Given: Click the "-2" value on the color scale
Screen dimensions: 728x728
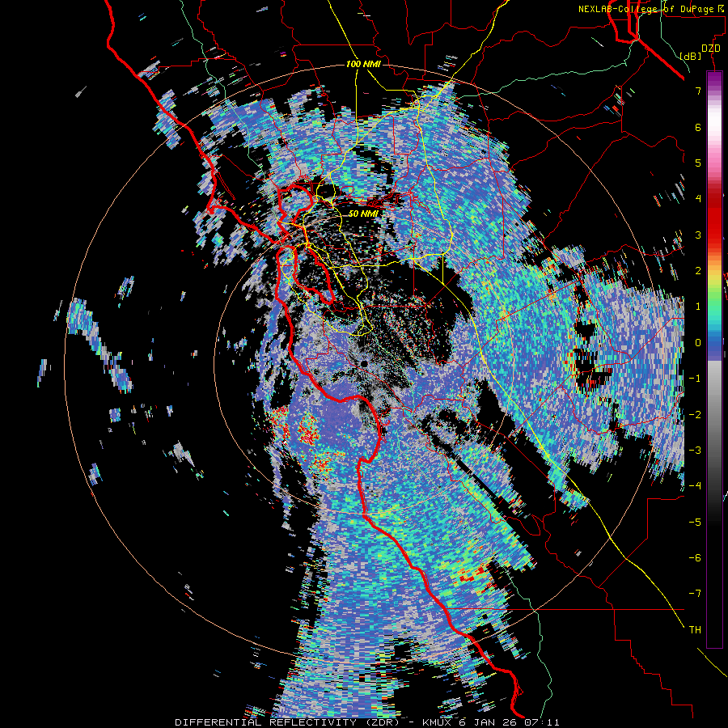Looking at the screenshot, I should tap(695, 415).
